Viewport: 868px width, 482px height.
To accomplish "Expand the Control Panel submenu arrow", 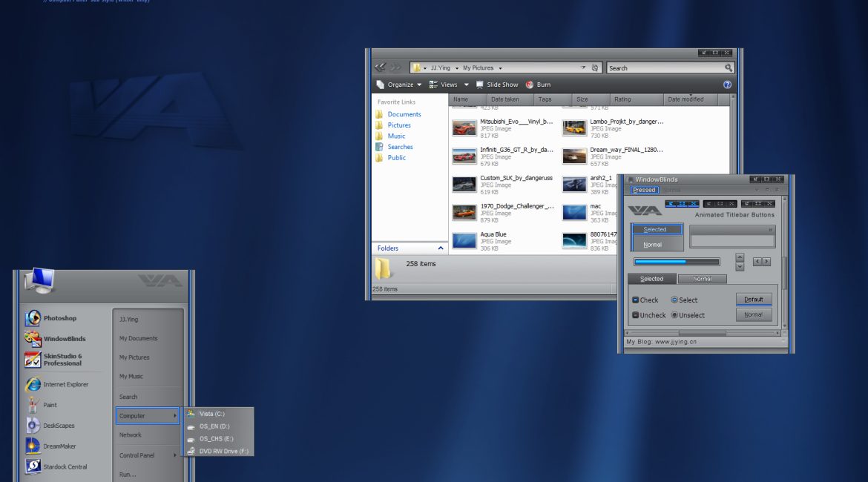I will pos(175,455).
